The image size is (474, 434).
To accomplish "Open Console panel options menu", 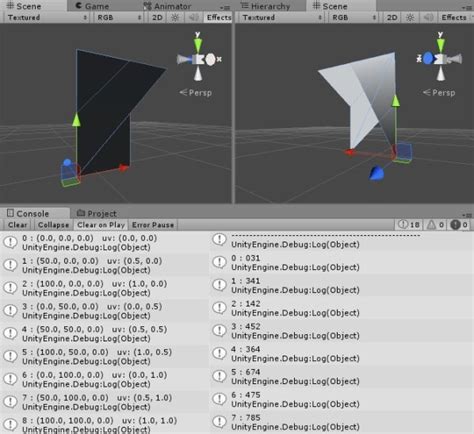I will point(467,215).
